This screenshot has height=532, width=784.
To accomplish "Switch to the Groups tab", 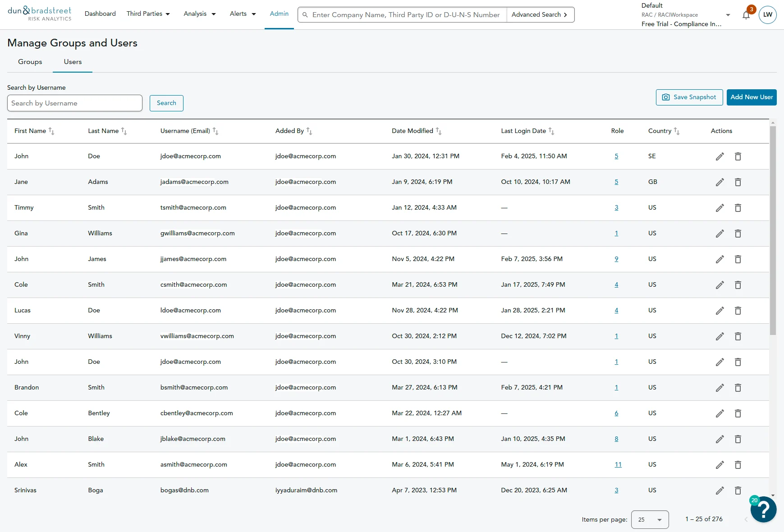I will click(30, 62).
